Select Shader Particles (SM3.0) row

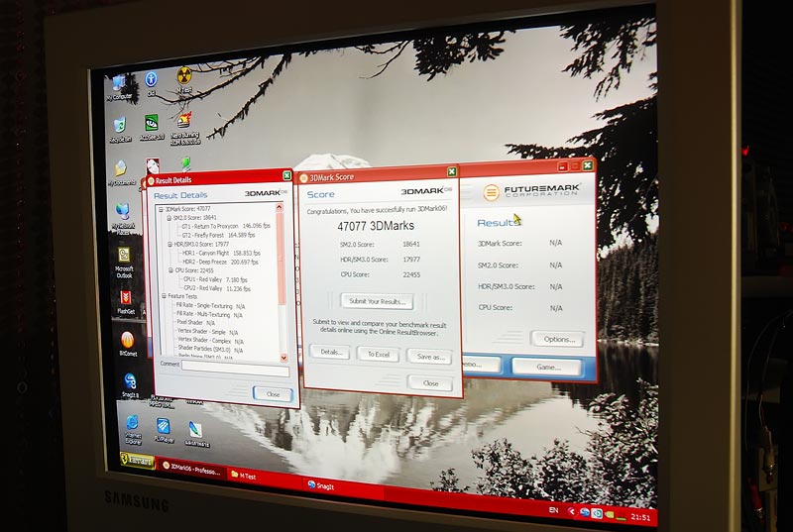[211, 350]
